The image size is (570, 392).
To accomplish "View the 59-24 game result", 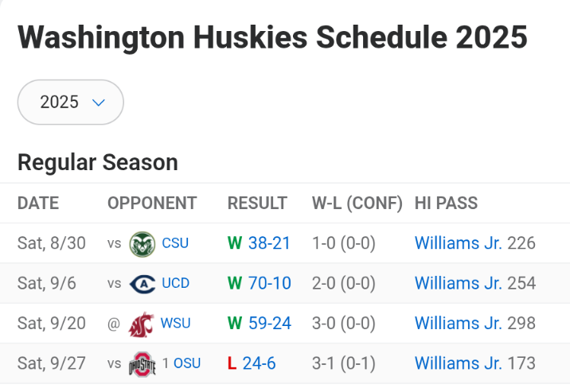I will coord(269,323).
